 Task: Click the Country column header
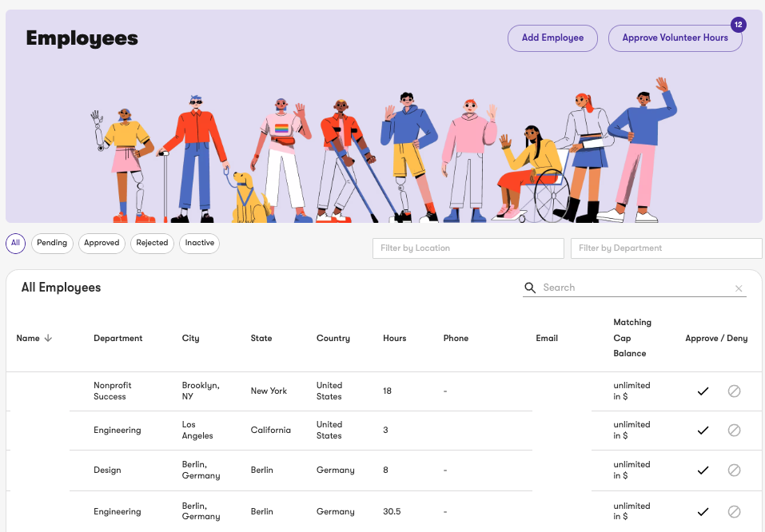click(333, 338)
